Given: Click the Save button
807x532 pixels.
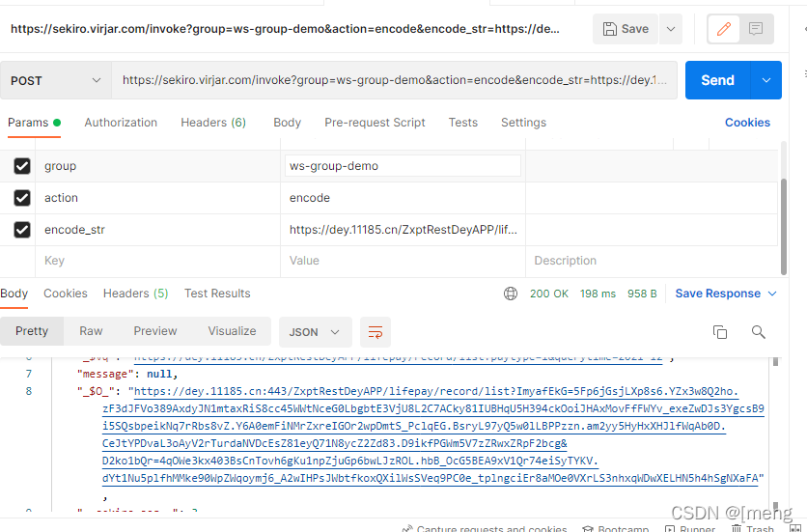Looking at the screenshot, I should [x=626, y=29].
